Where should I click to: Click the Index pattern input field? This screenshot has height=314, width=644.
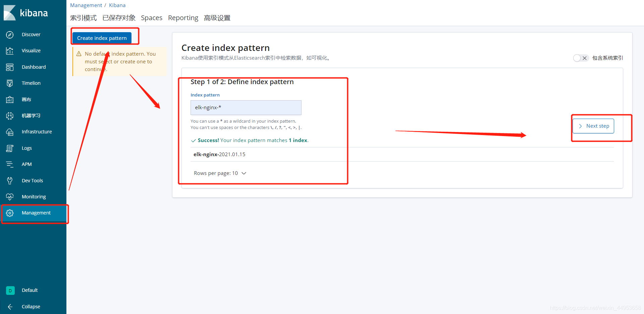tap(246, 108)
